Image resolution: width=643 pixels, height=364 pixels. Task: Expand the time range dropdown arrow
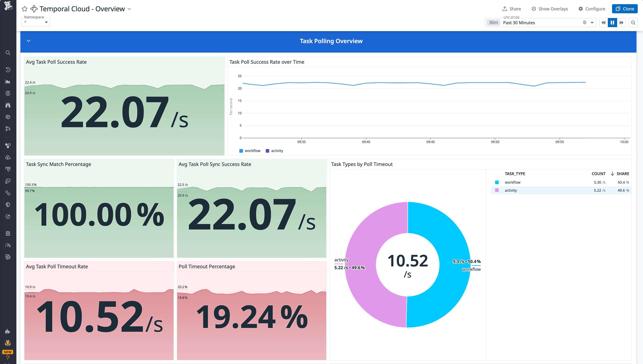coord(592,23)
